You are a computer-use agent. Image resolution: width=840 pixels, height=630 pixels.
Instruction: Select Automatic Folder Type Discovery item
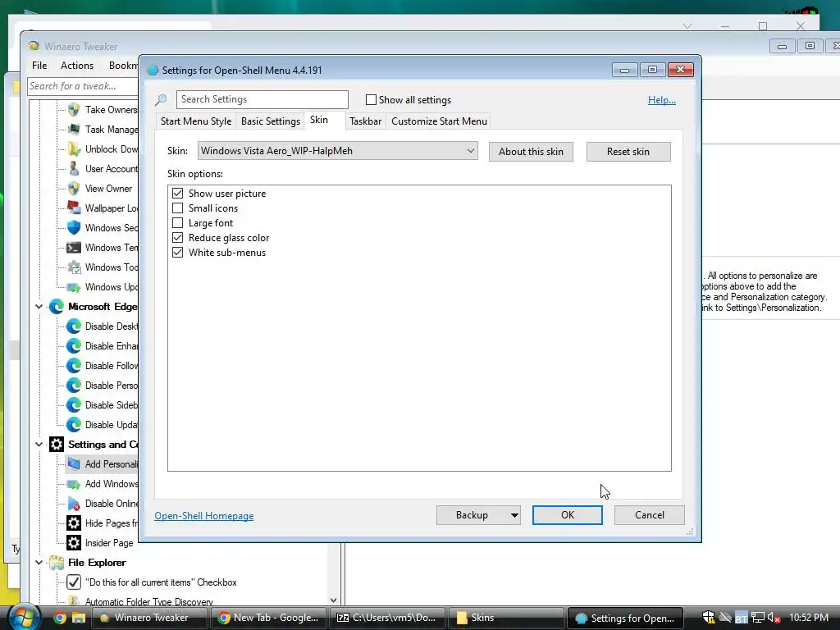click(x=149, y=601)
